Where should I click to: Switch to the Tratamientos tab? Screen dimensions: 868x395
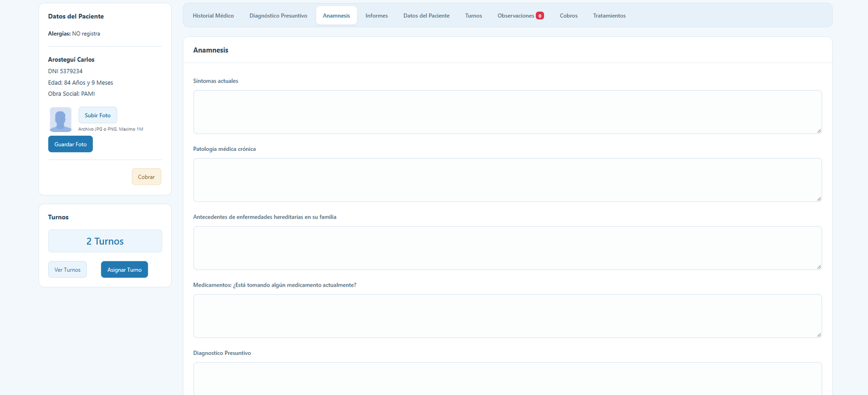(x=609, y=16)
